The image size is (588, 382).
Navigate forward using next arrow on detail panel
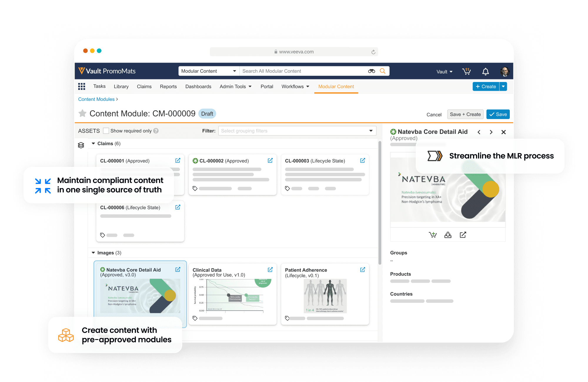(491, 131)
